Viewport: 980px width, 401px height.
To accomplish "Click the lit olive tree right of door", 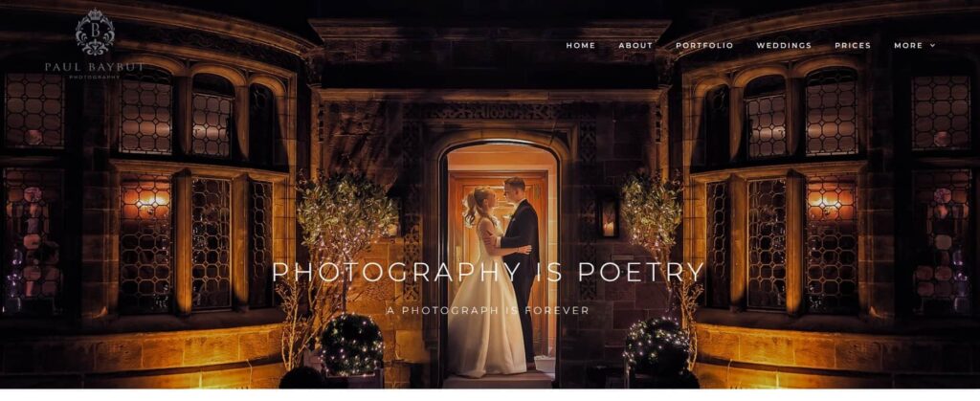I will coord(651,212).
